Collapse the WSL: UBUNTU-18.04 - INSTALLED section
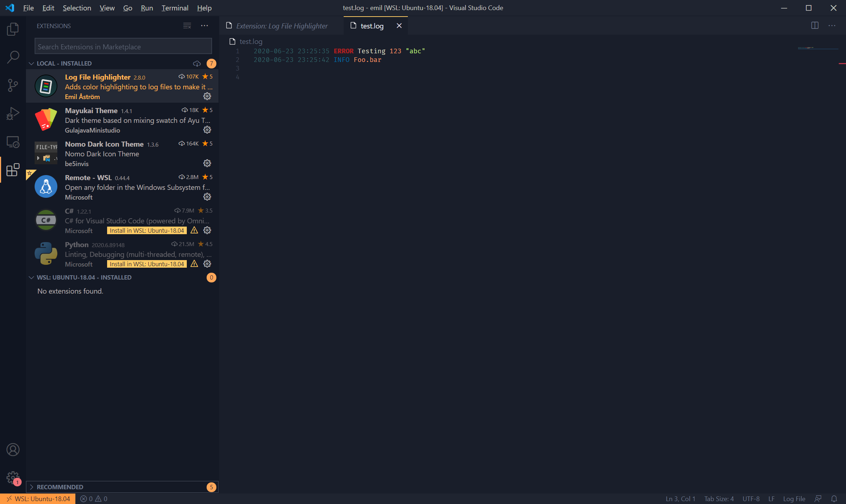 [31, 277]
